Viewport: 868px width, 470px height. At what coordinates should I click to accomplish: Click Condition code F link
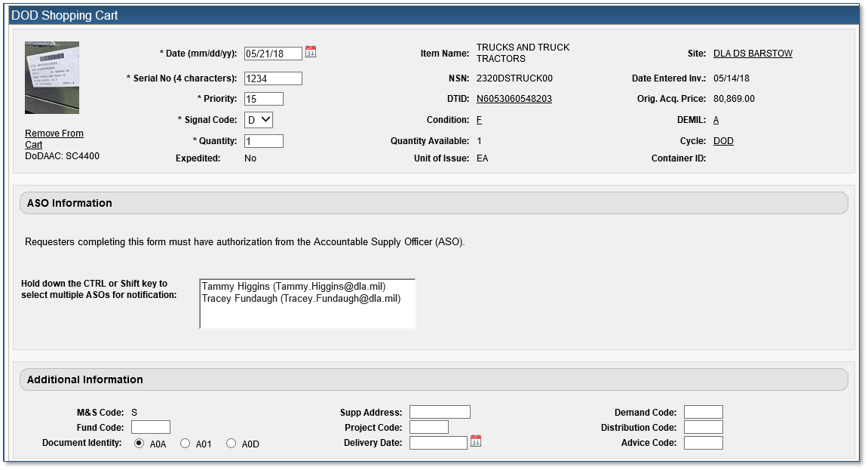(x=479, y=120)
